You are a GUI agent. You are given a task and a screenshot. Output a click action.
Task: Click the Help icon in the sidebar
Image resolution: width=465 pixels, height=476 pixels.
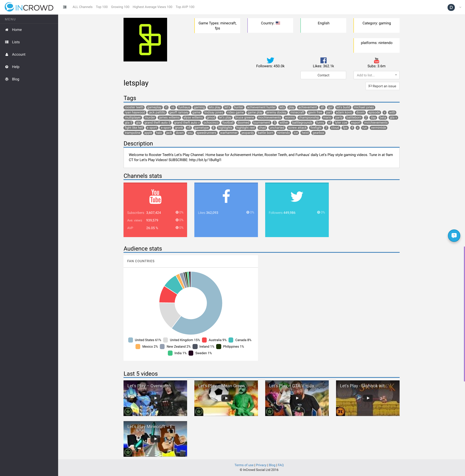[7, 67]
